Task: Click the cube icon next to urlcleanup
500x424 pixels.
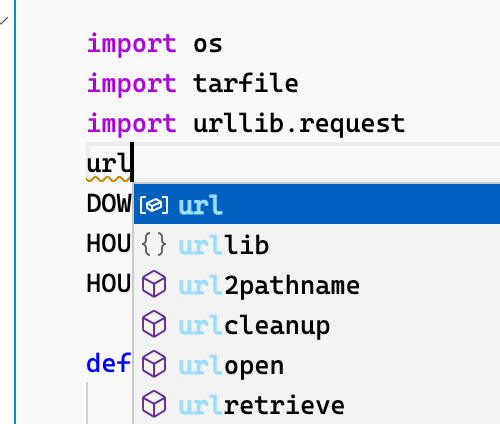Action: (154, 324)
